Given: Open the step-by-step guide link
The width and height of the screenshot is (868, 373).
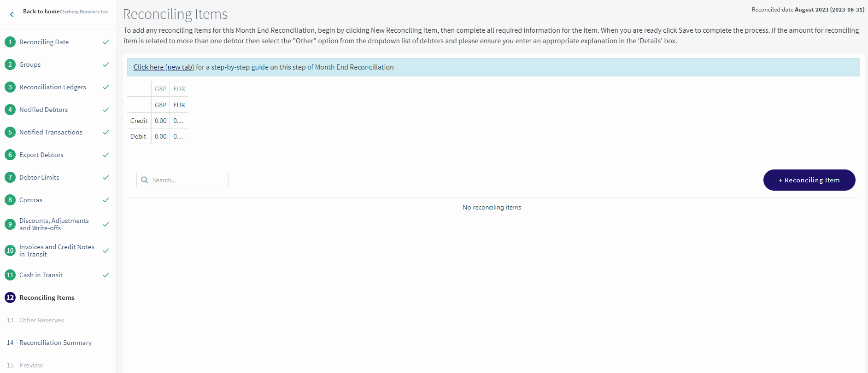Looking at the screenshot, I should [164, 67].
